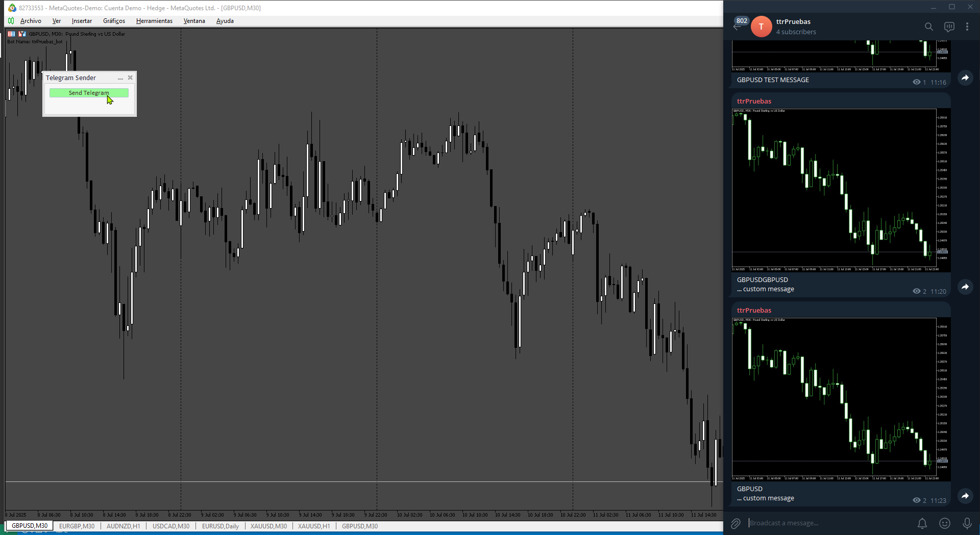Click the GBPUSDGBPUSD caption text
The width and height of the screenshot is (980, 535).
pyautogui.click(x=763, y=279)
